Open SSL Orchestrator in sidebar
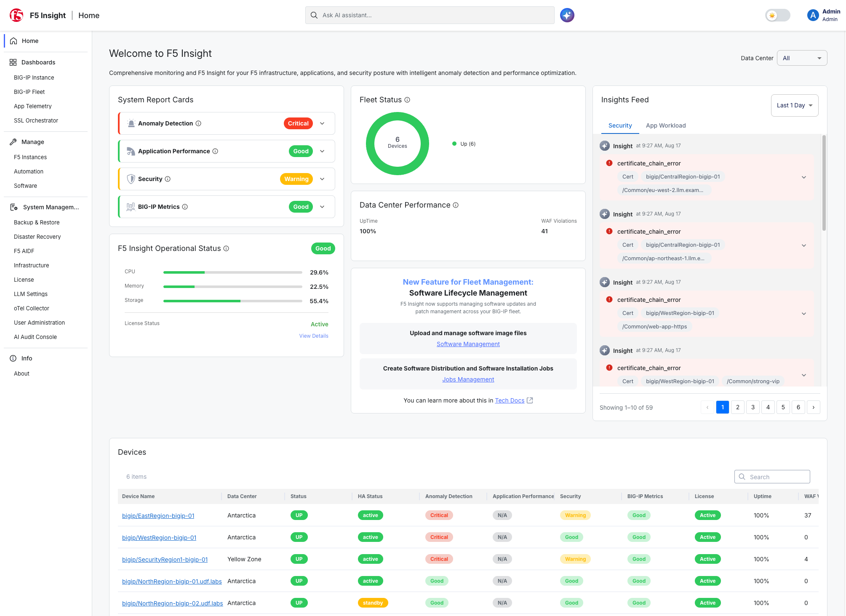Image resolution: width=846 pixels, height=616 pixels. [x=36, y=120]
